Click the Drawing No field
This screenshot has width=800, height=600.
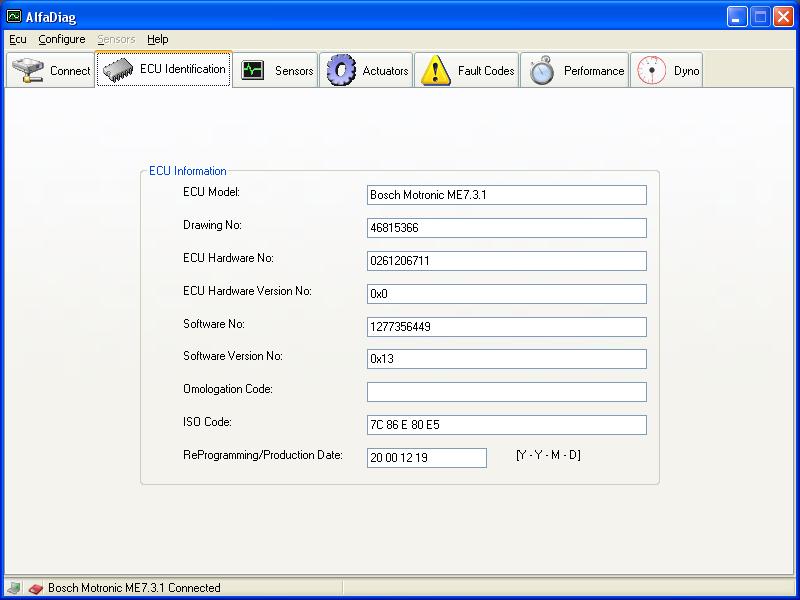click(507, 228)
